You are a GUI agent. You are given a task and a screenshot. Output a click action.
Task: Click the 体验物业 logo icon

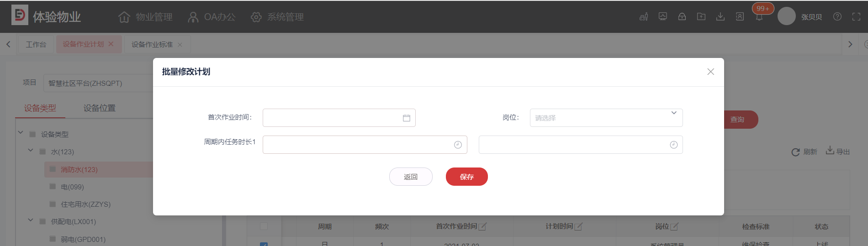20,15
